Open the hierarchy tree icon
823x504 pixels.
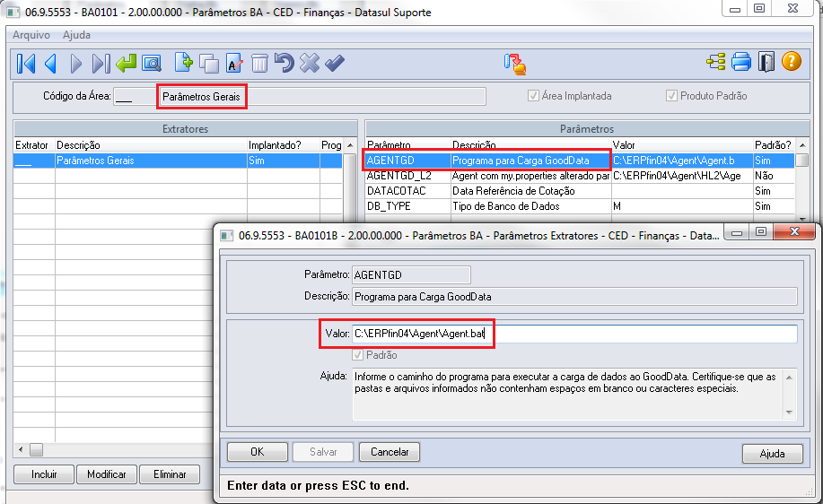(x=715, y=62)
